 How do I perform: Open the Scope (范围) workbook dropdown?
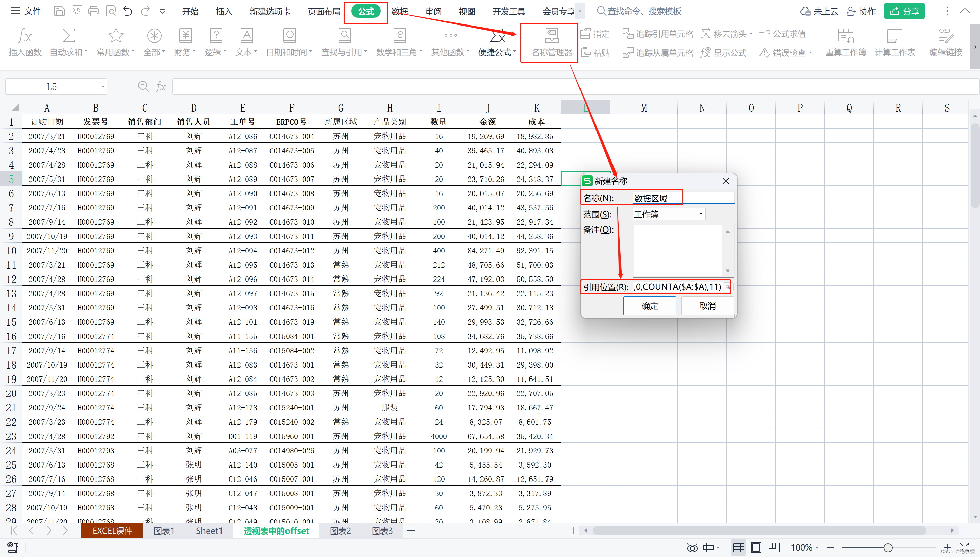[668, 214]
